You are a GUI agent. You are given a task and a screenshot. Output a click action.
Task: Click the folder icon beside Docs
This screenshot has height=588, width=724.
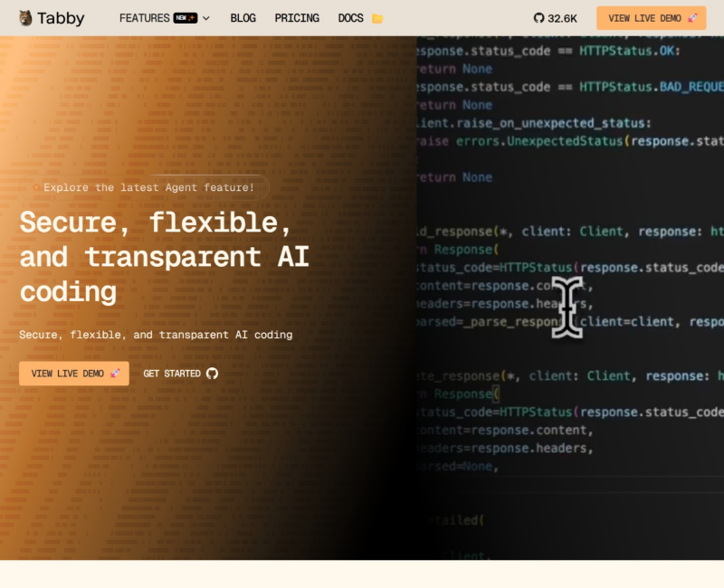pyautogui.click(x=377, y=18)
